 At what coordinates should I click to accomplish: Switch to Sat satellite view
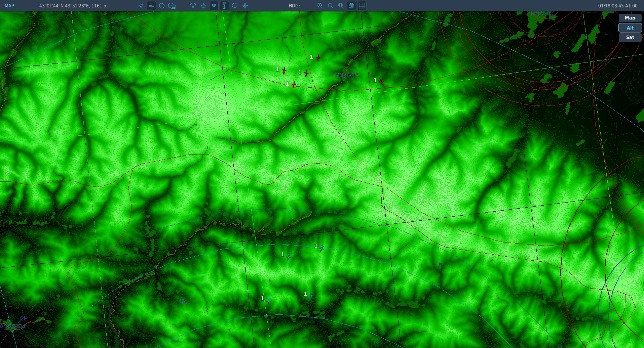tap(630, 37)
